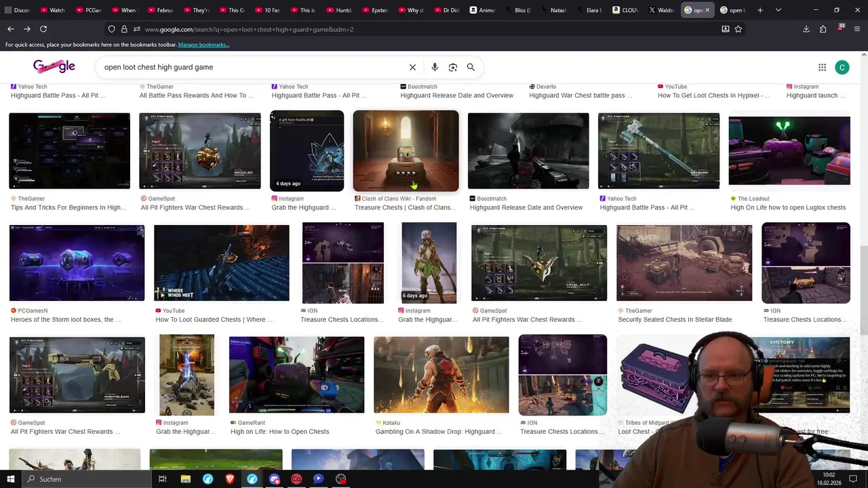Image resolution: width=868 pixels, height=488 pixels.
Task: Open 'High On Life how to open Luglox chests'
Action: tap(788, 207)
